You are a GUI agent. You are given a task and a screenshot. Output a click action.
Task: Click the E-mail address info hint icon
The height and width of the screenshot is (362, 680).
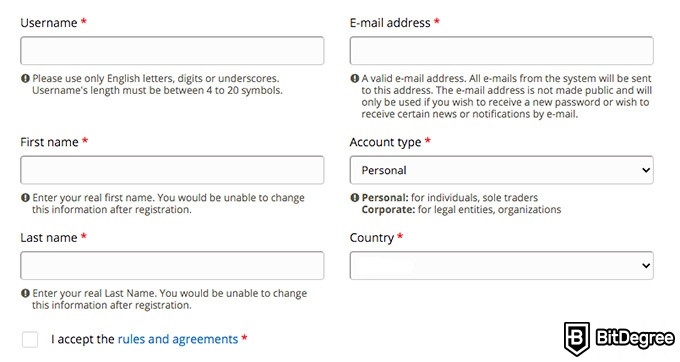(355, 78)
